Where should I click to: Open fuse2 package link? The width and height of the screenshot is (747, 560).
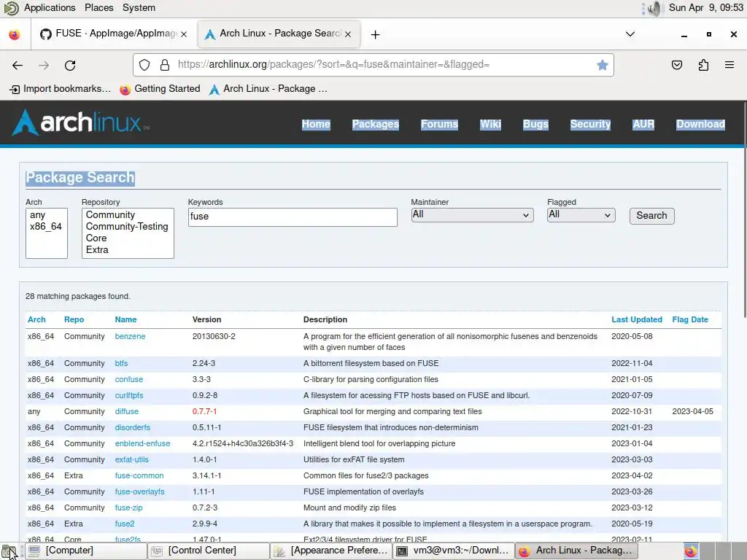coord(125,524)
